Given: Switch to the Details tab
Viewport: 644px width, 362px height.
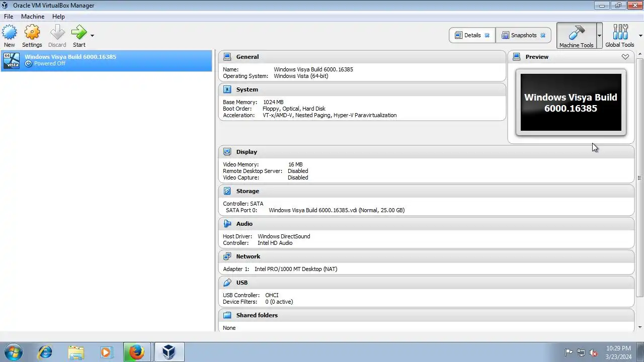Looking at the screenshot, I should [472, 35].
